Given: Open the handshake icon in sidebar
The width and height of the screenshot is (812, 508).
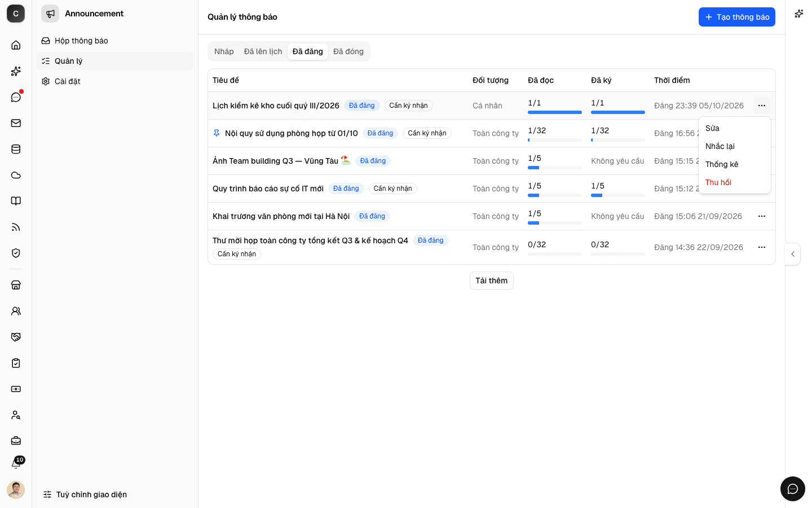Looking at the screenshot, I should click(16, 337).
